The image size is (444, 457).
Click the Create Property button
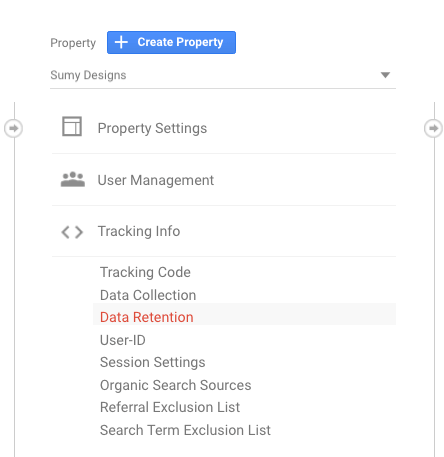tap(171, 42)
